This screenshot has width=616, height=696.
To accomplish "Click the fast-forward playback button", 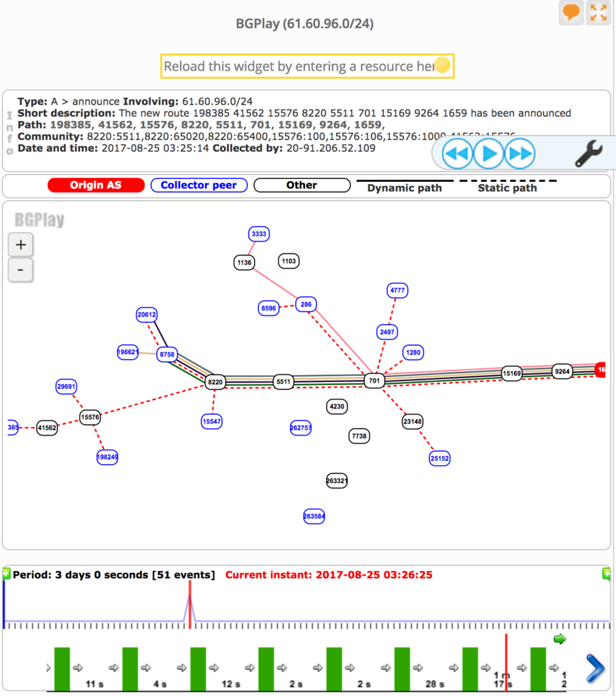I will click(x=520, y=154).
